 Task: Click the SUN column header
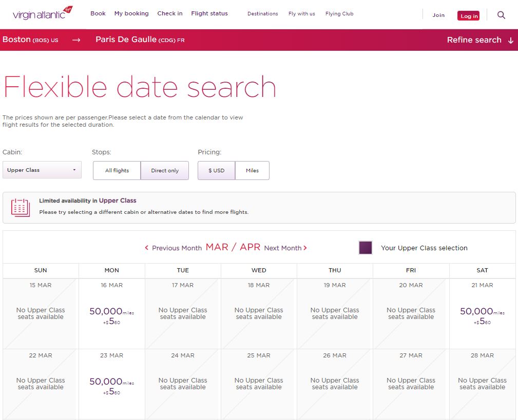point(41,270)
